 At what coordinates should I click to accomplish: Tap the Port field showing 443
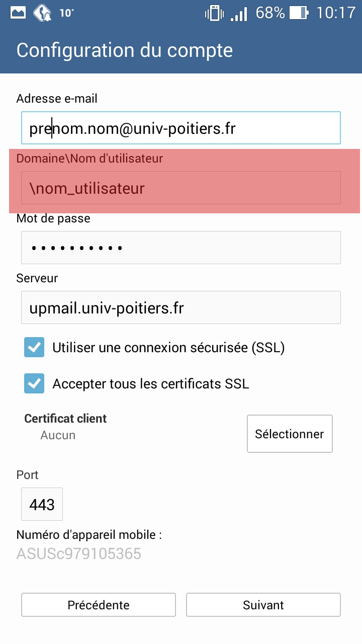pos(42,504)
